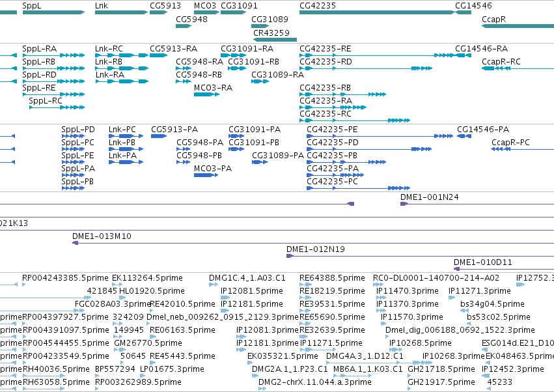The image size is (554, 392).
Task: Select transcript MCO3-RA
Action: 206,94
